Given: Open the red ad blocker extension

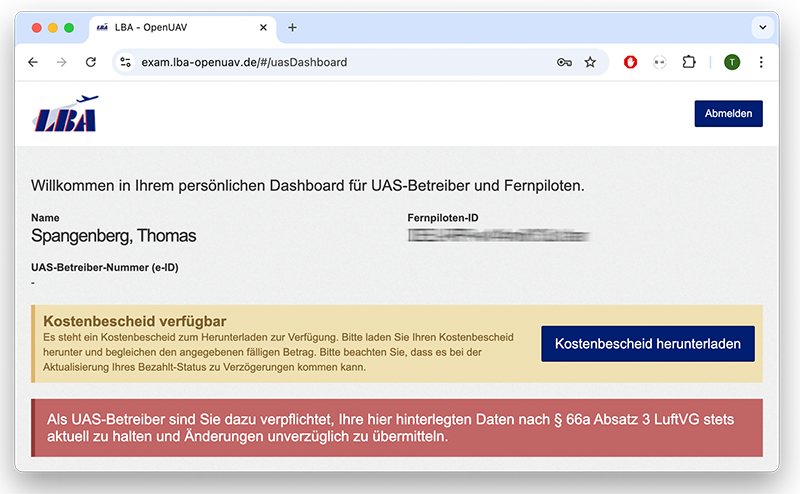Looking at the screenshot, I should pyautogui.click(x=631, y=62).
